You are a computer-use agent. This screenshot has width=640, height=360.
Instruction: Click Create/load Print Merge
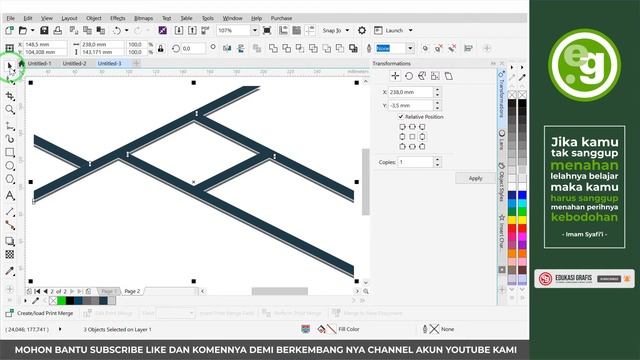tap(40, 313)
